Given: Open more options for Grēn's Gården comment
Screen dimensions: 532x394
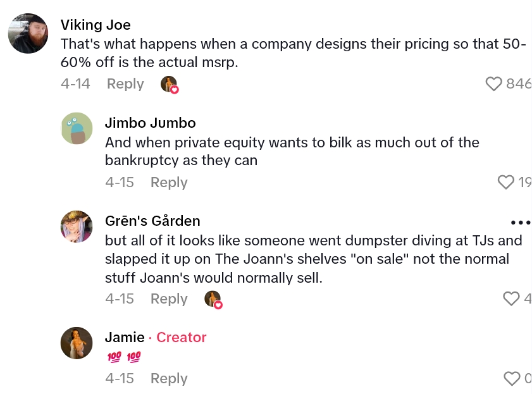Looking at the screenshot, I should [x=520, y=223].
